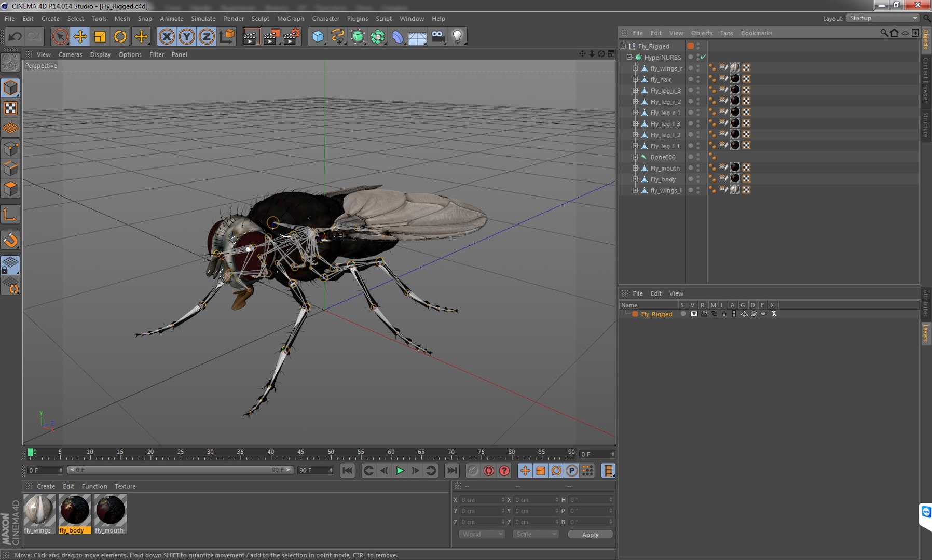Click the Apply button
This screenshot has width=932, height=560.
pyautogui.click(x=590, y=535)
